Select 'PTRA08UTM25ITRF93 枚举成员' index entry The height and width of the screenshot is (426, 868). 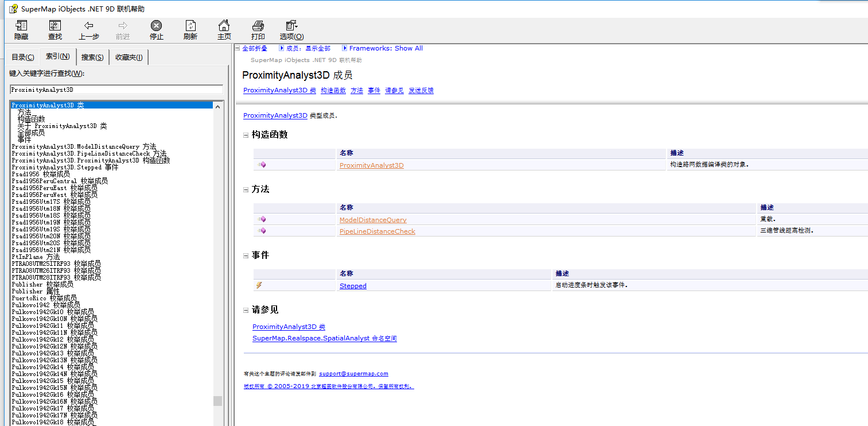[x=56, y=264]
